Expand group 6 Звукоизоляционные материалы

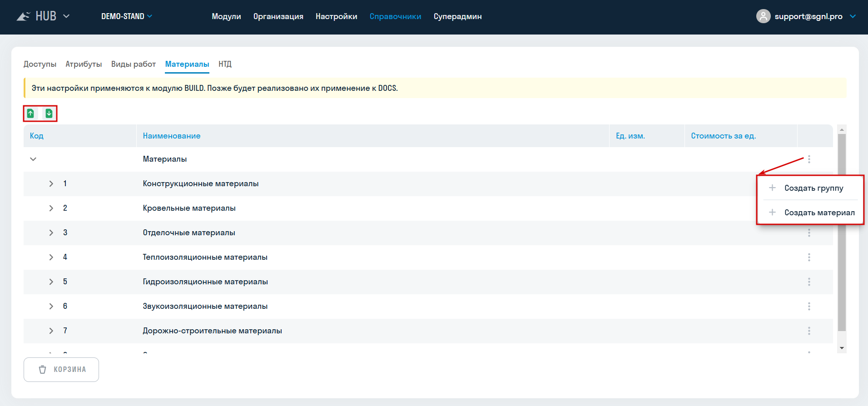pos(51,307)
